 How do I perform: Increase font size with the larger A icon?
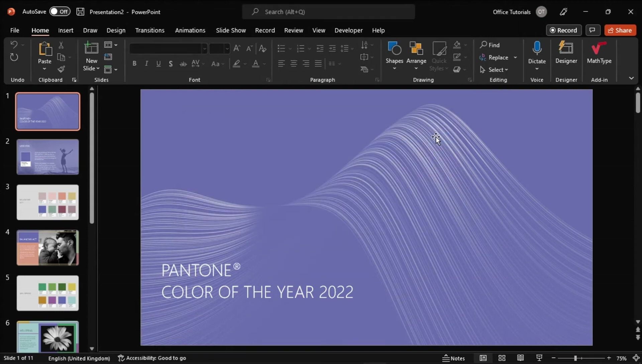[x=237, y=48]
